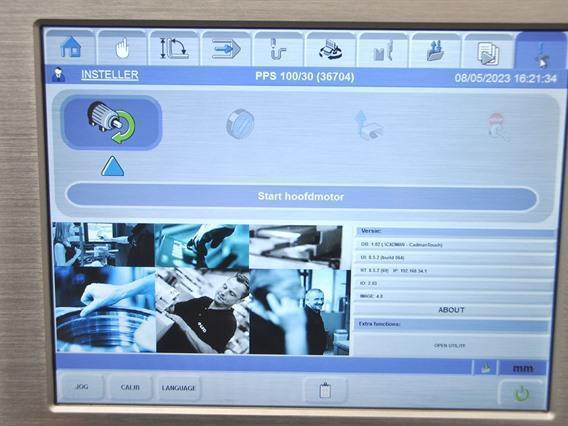Open the Home tab with house icon
The width and height of the screenshot is (568, 426).
(x=71, y=47)
